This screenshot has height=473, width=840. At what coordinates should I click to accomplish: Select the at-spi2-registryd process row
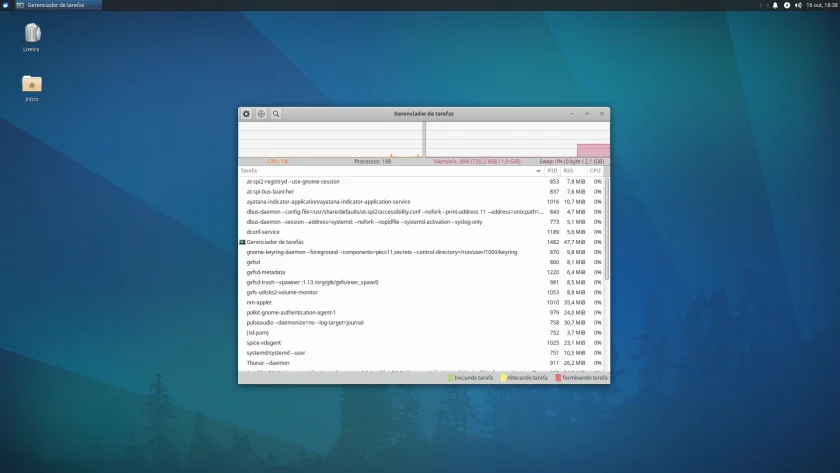point(421,182)
